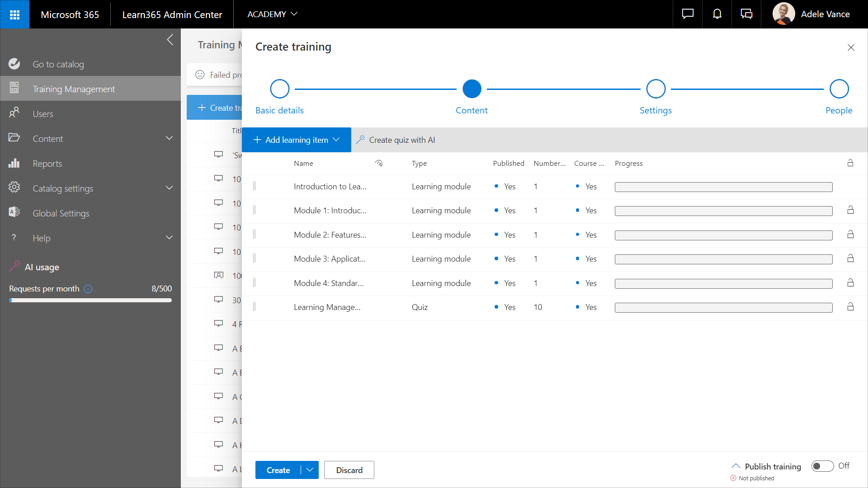Click the Discard button

(349, 470)
